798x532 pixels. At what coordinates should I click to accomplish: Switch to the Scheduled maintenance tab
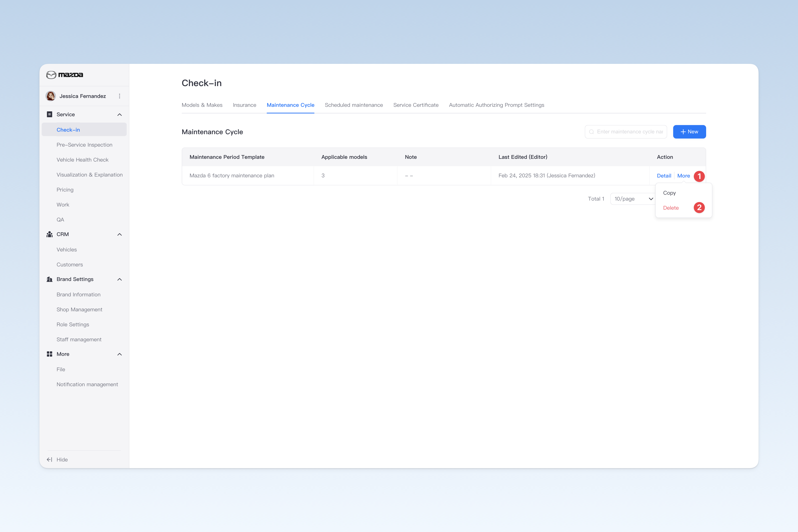click(354, 105)
